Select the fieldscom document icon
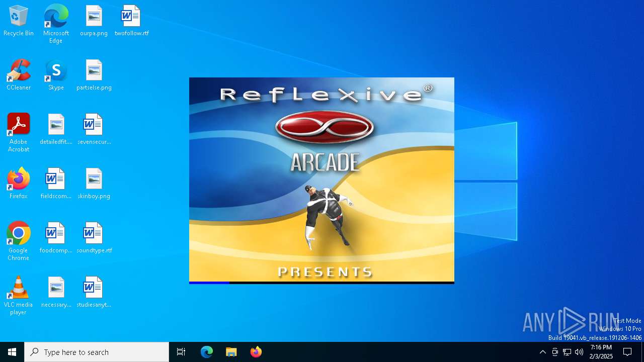Image resolution: width=644 pixels, height=362 pixels. [56, 184]
